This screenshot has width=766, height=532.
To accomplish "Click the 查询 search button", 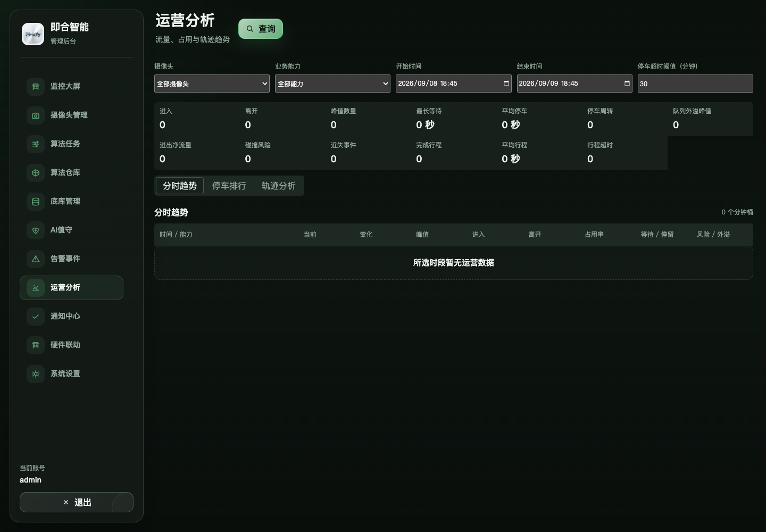I will (x=261, y=29).
